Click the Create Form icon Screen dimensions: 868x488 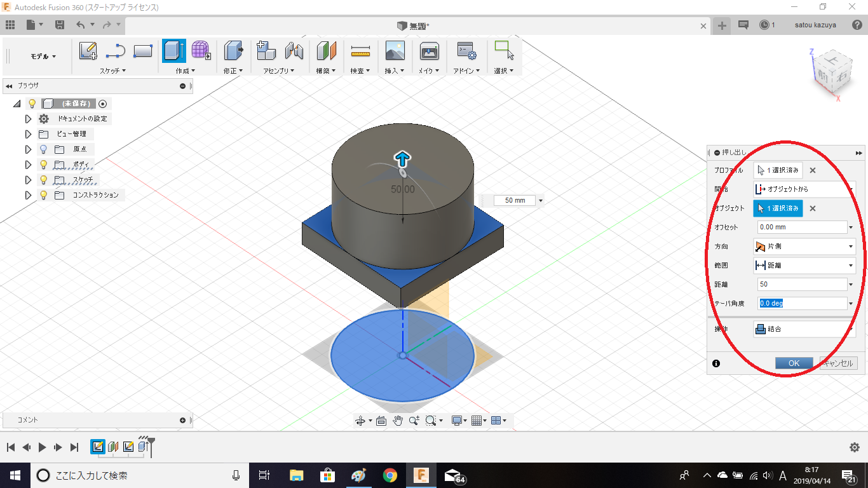click(201, 51)
